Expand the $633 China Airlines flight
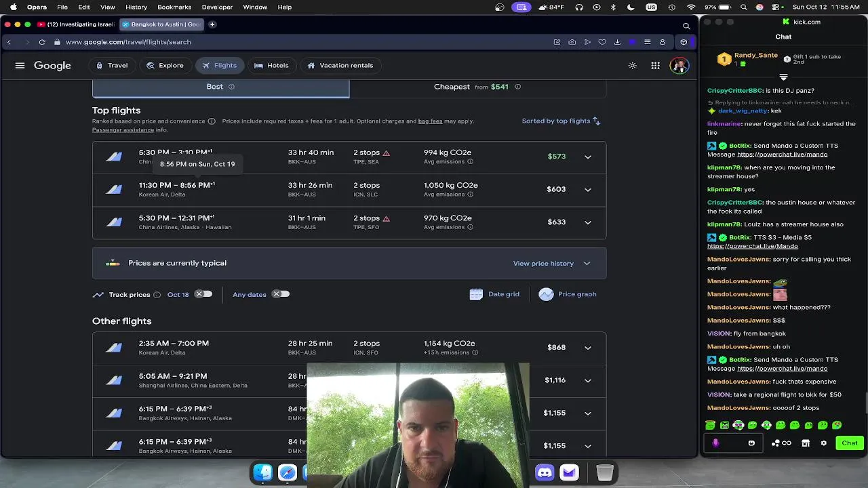Viewport: 868px width, 488px height. 588,222
